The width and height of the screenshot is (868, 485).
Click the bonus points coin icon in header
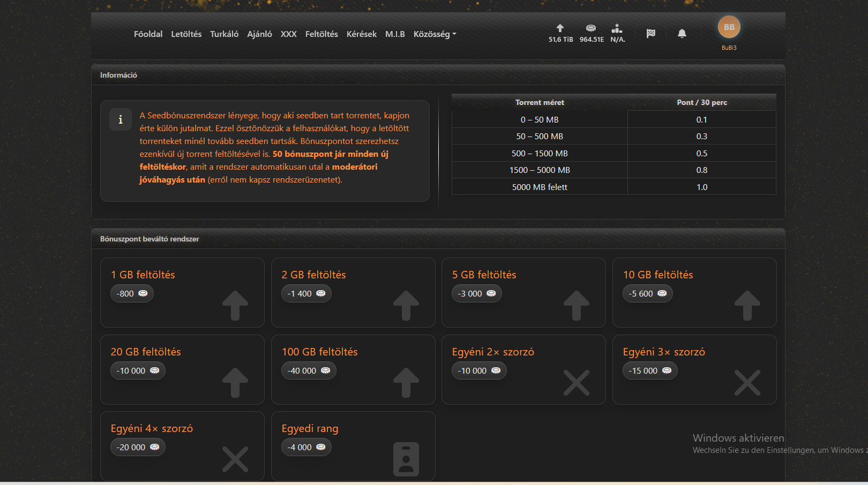pyautogui.click(x=591, y=28)
